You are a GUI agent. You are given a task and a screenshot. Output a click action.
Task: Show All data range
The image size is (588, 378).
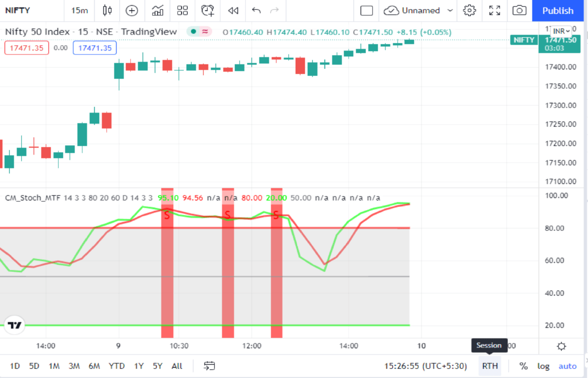177,366
